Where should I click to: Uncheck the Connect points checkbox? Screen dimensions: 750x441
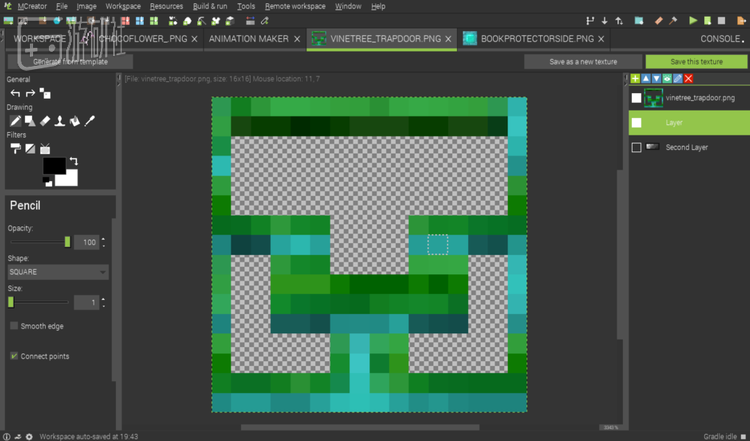point(14,356)
